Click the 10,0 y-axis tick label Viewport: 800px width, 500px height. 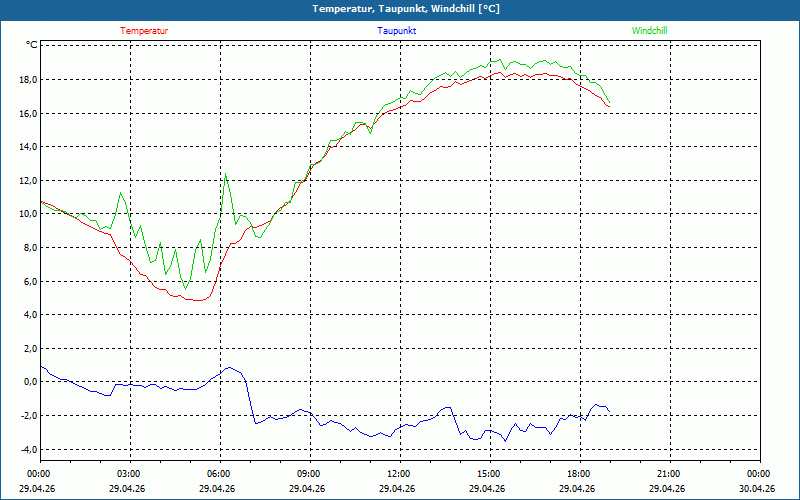coord(26,214)
